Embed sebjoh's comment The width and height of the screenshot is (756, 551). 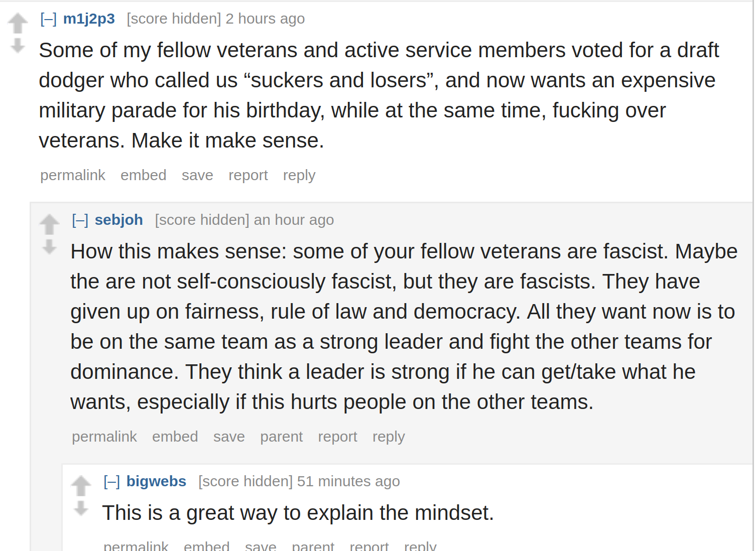point(175,437)
